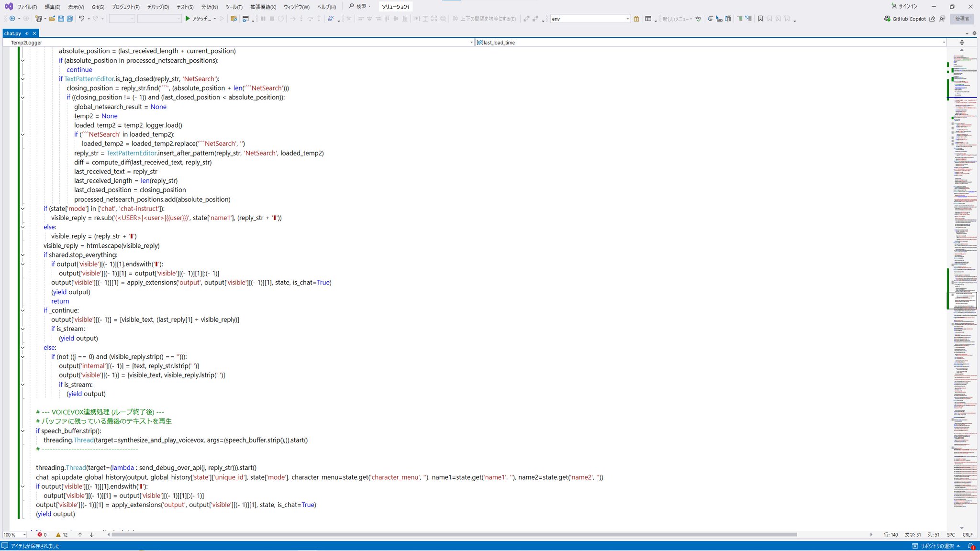Click the uncomment selection icon
980x551 pixels.
click(748, 19)
